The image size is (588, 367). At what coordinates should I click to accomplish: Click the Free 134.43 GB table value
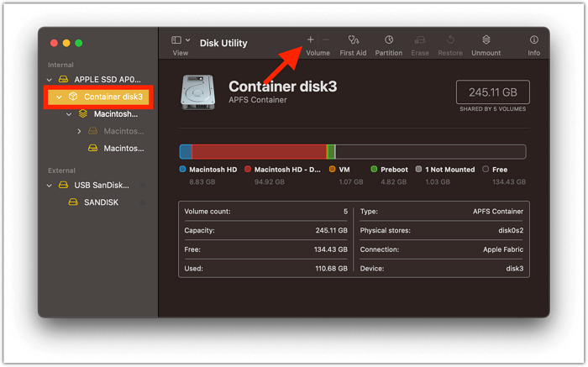coord(331,249)
